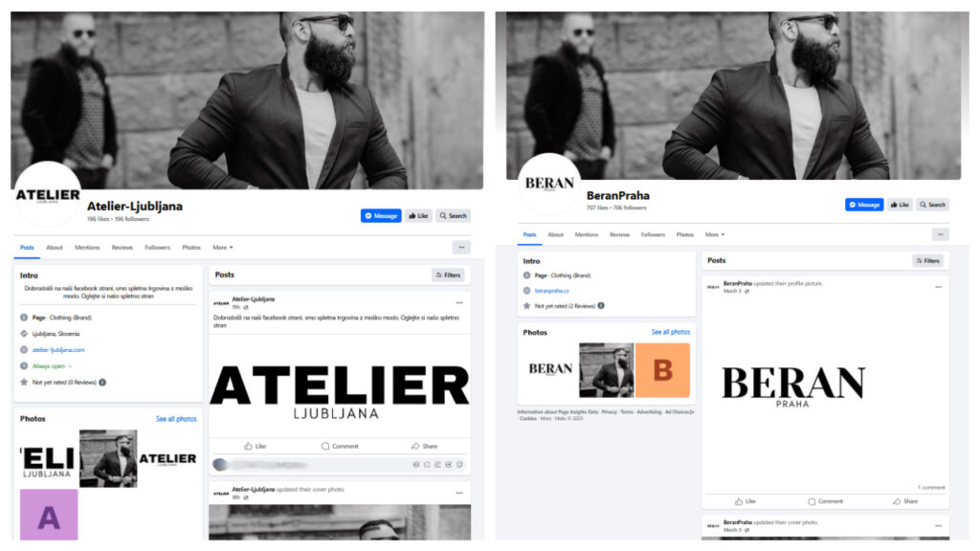Open options menu on BeranPraha profile picture post
This screenshot has height=551, width=980.
coord(938,287)
